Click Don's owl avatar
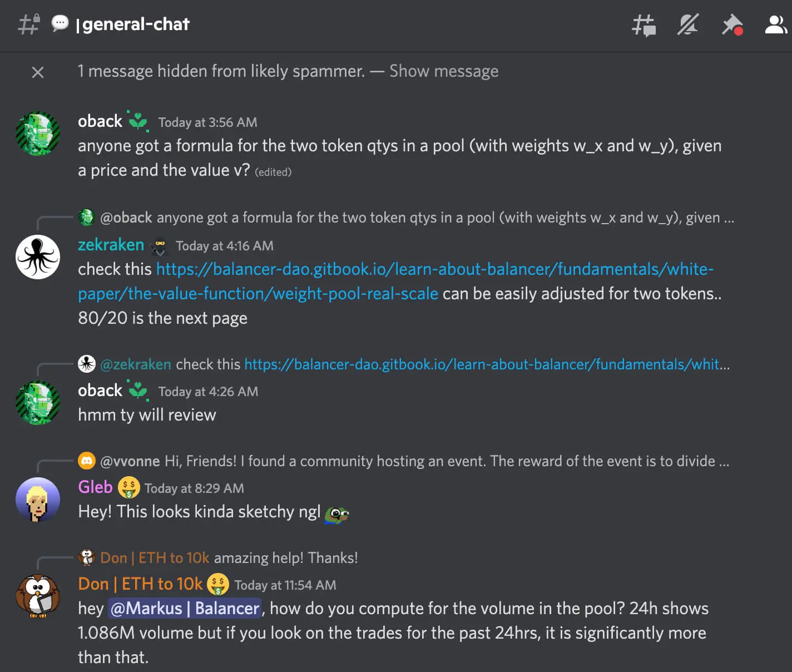This screenshot has width=792, height=672. tap(37, 596)
